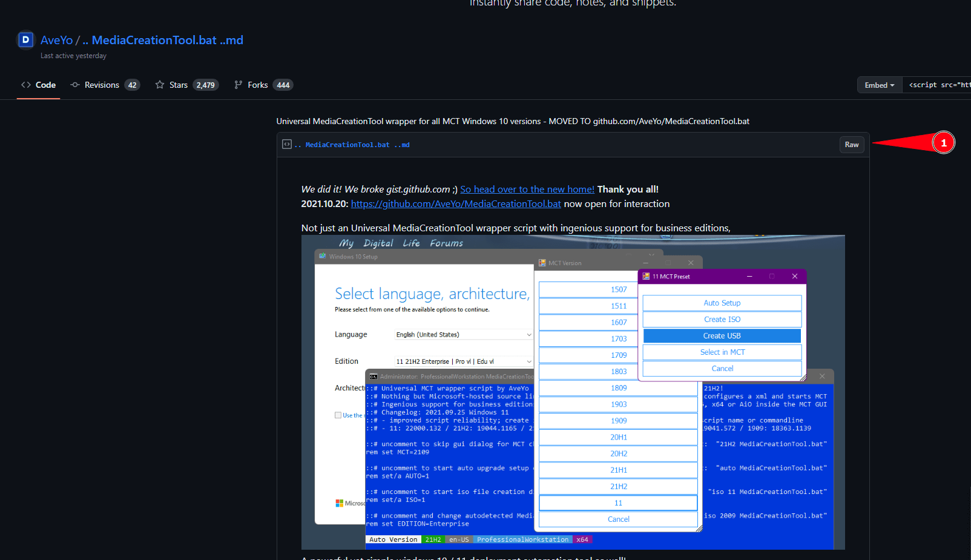Switch to the Code tab
Screen dimensions: 971x560
(38, 85)
